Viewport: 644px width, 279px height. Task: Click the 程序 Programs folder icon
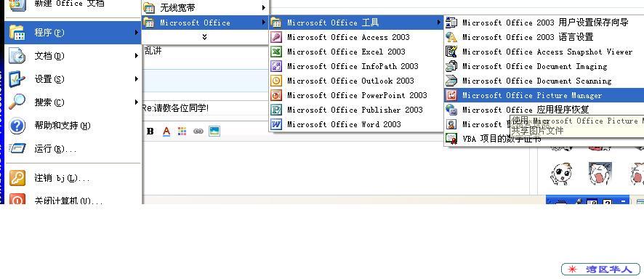[17, 33]
